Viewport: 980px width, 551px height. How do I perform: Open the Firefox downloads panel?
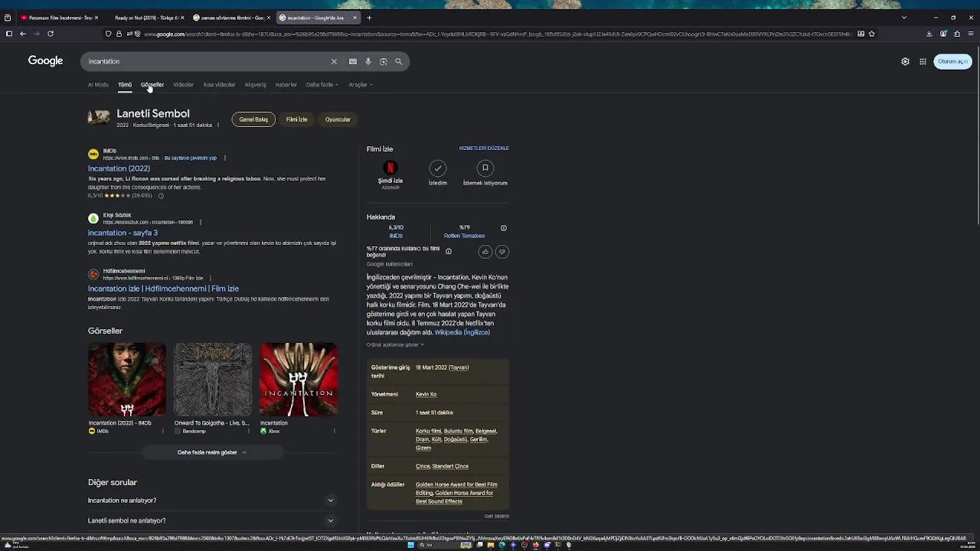[929, 34]
